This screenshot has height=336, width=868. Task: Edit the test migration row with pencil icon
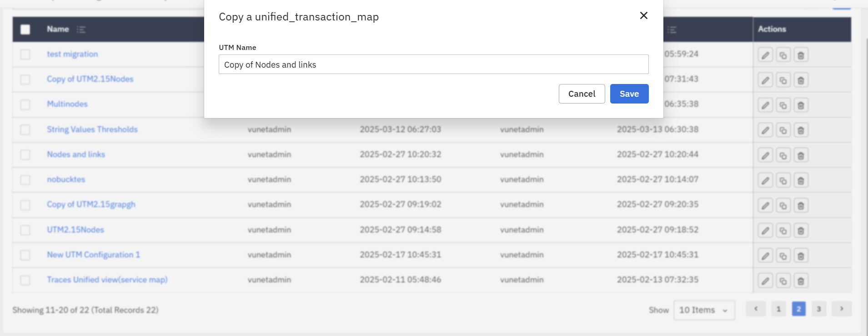click(x=765, y=55)
